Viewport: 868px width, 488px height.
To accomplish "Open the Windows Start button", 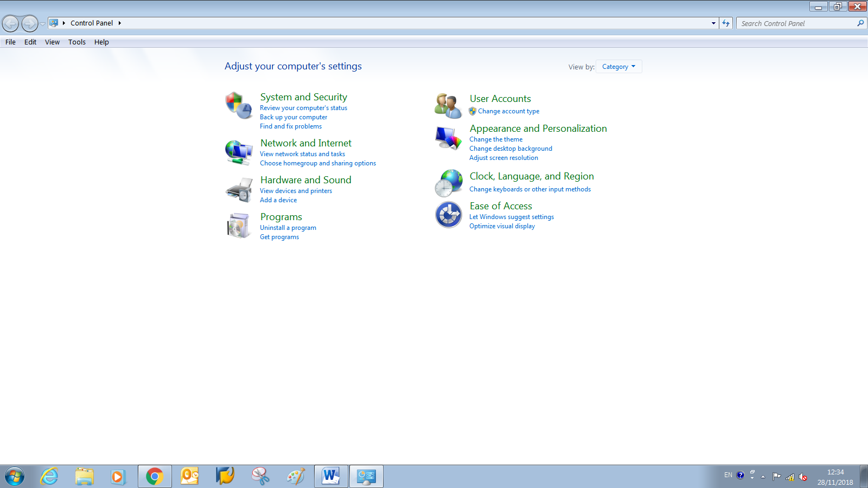I will (x=15, y=477).
